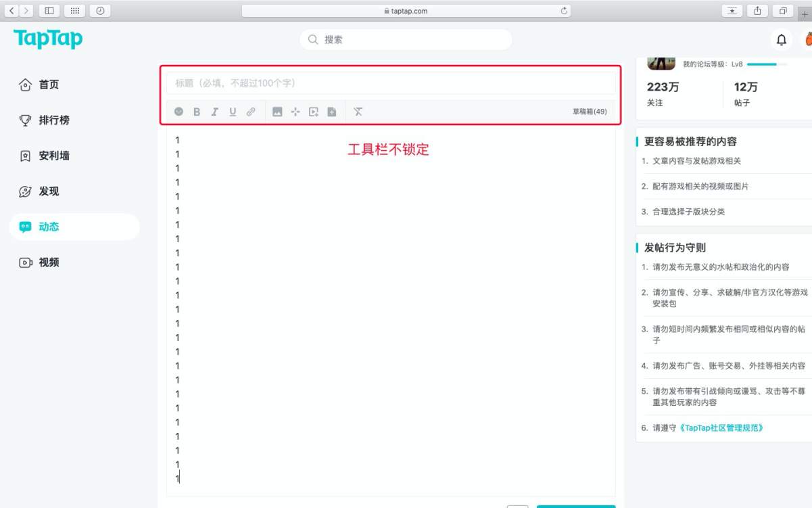Image resolution: width=812 pixels, height=508 pixels.
Task: Click the badge icon beside 安利墙
Action: [25, 156]
